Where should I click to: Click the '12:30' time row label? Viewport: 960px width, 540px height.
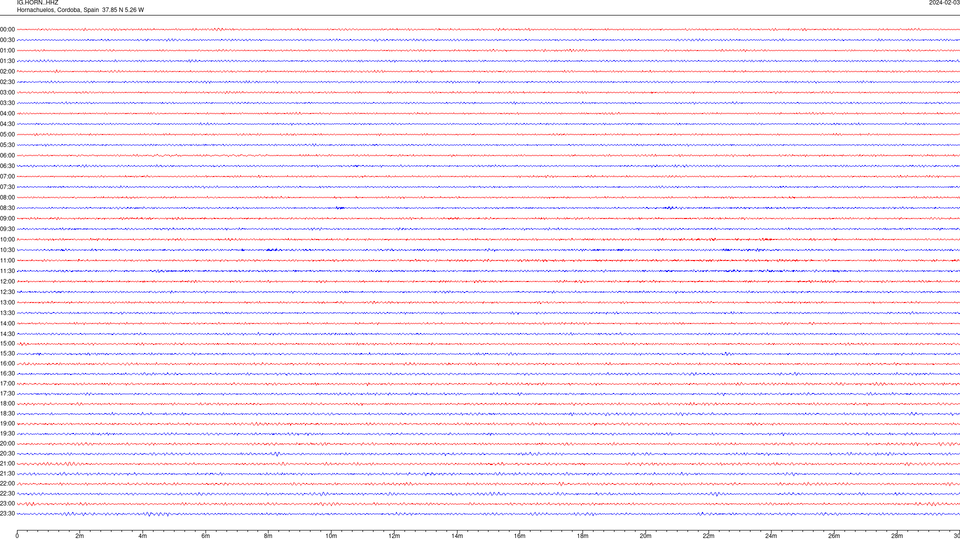point(7,292)
